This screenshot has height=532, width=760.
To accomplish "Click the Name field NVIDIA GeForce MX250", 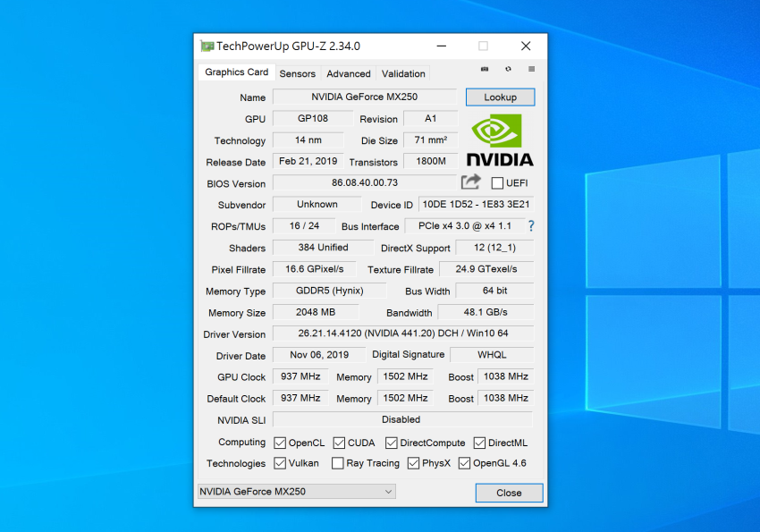I will click(x=365, y=97).
